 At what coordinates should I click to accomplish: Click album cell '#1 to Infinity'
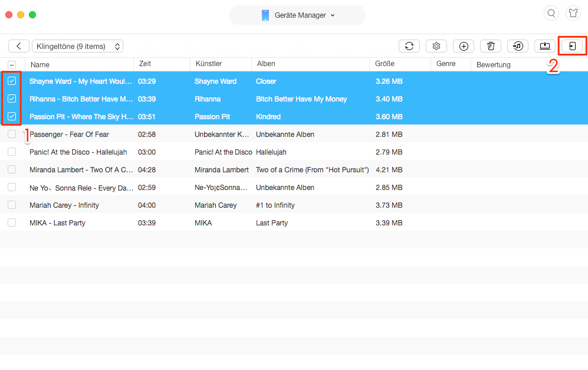(x=275, y=205)
